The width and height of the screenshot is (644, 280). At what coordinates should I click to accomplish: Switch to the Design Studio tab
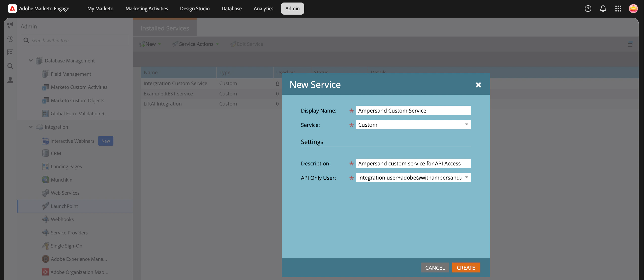tap(195, 9)
